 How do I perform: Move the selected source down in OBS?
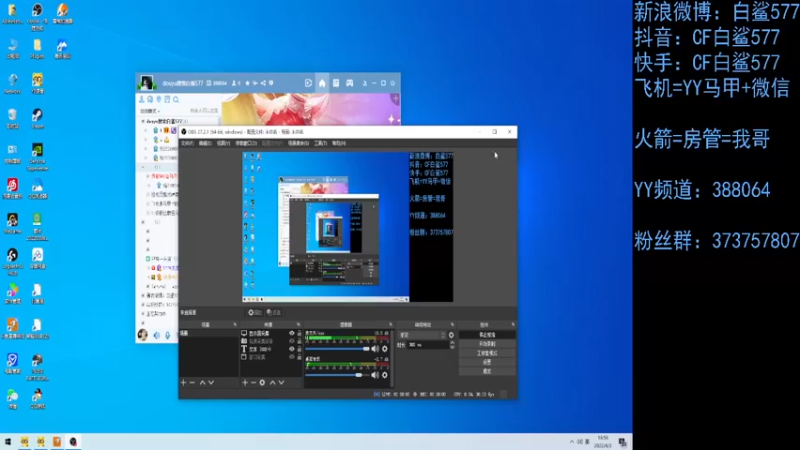coord(281,383)
